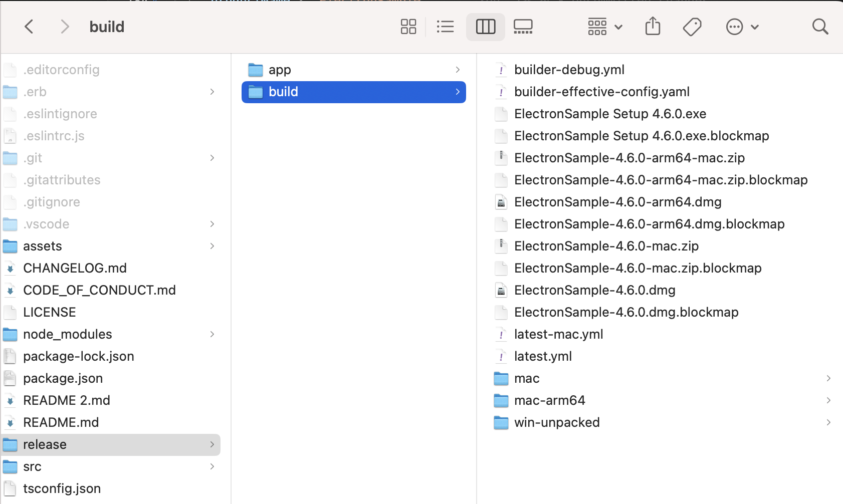The width and height of the screenshot is (843, 504).
Task: Switch to list view
Action: pyautogui.click(x=445, y=27)
